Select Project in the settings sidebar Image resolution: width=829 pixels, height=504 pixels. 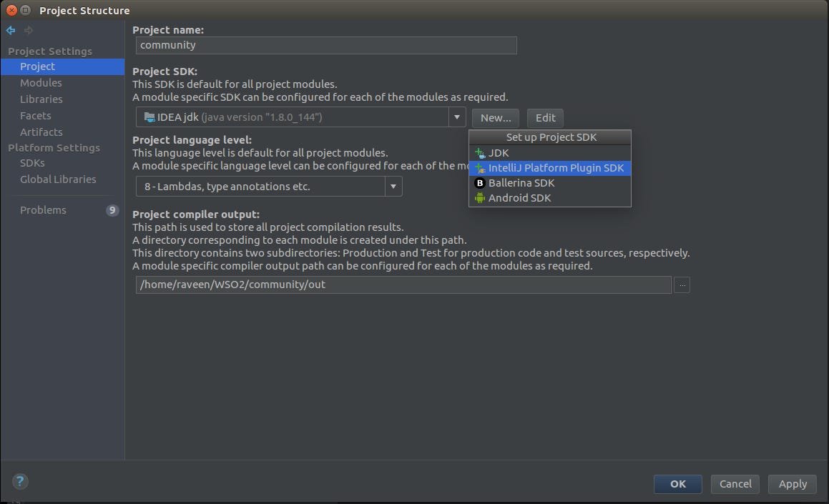(62, 66)
